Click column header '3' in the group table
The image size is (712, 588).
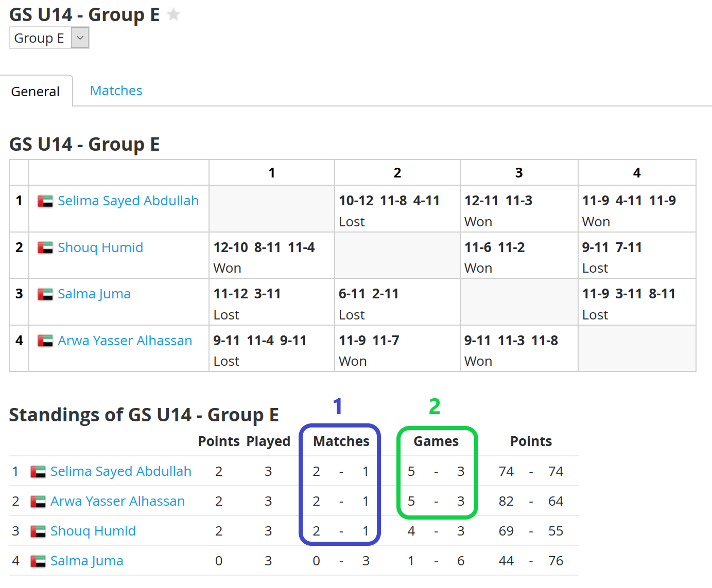click(519, 173)
